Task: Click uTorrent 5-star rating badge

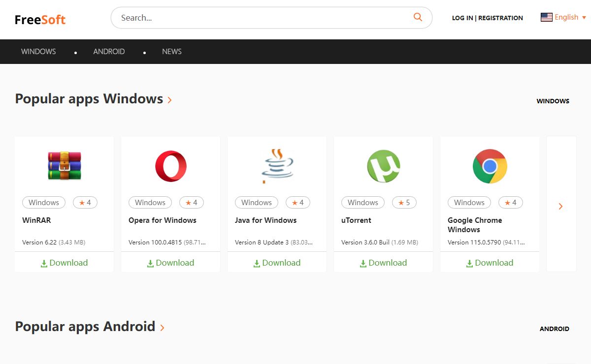Action: point(404,203)
